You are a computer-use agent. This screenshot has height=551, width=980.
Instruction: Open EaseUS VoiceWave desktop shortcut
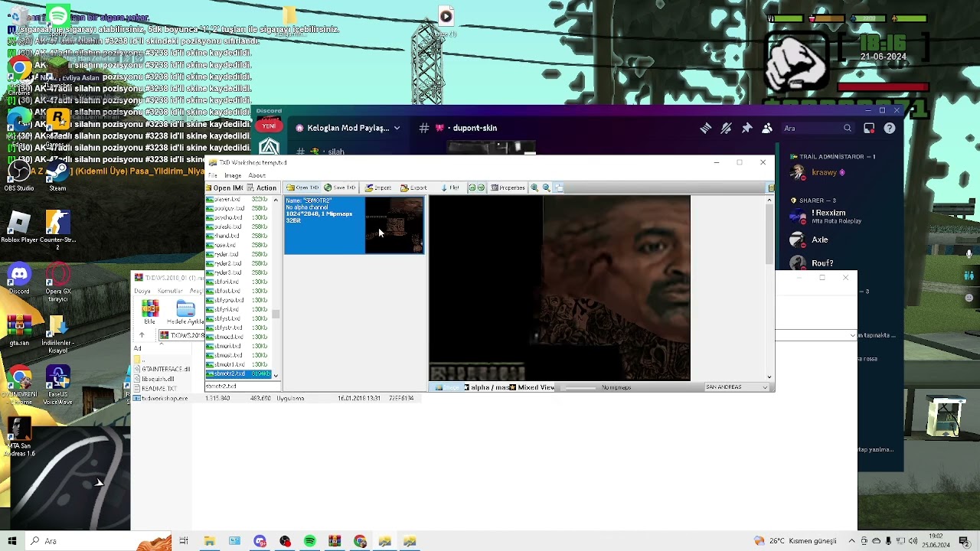pos(57,385)
